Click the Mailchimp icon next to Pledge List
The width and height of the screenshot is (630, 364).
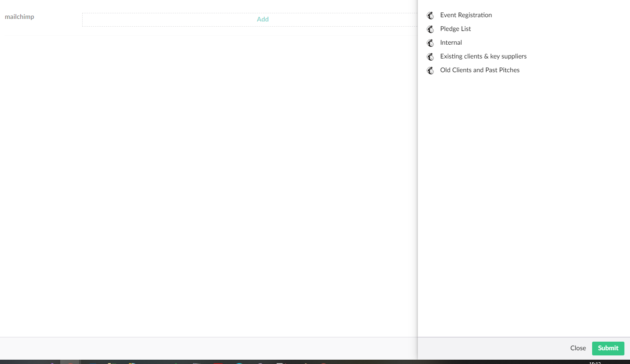pyautogui.click(x=430, y=29)
